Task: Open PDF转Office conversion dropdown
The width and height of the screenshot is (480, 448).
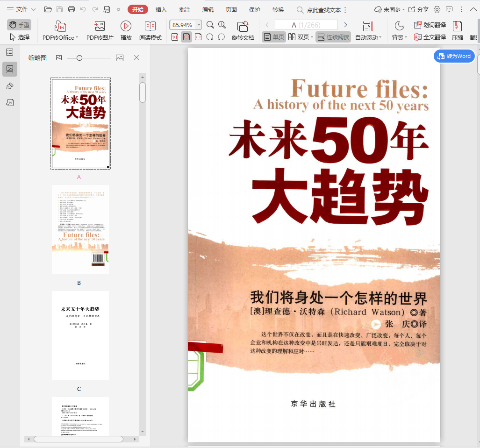Action: pyautogui.click(x=60, y=31)
